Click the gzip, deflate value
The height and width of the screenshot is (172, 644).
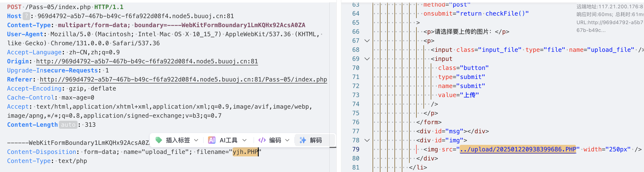93,89
